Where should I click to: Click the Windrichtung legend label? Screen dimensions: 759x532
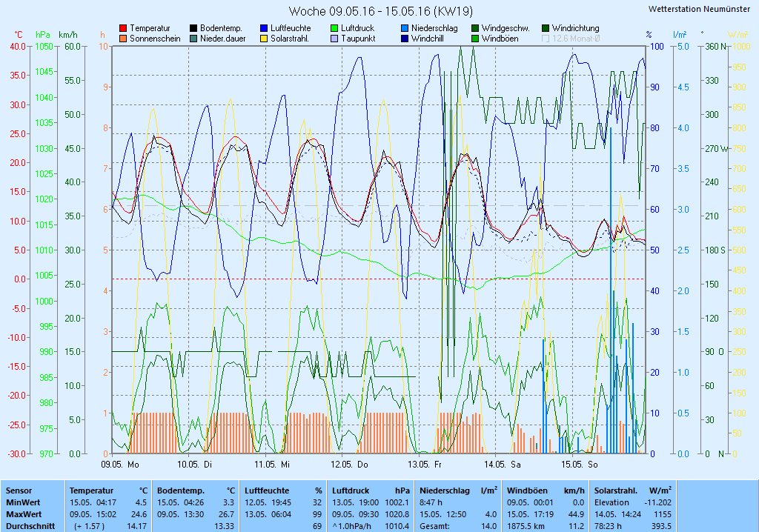[x=575, y=29]
